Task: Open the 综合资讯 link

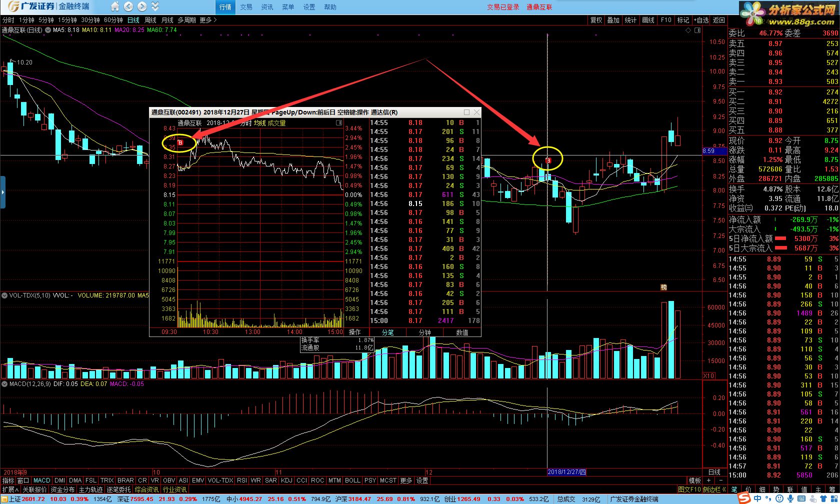Action: click(x=146, y=489)
